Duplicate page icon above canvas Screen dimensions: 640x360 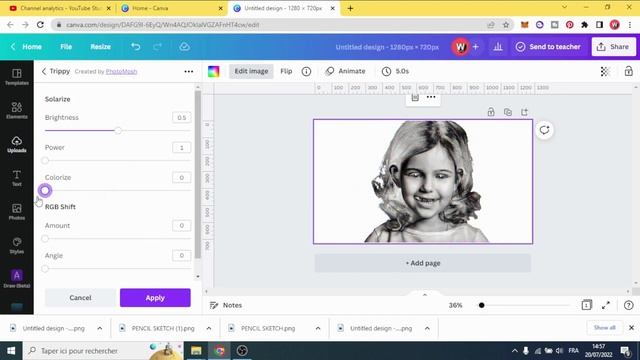[508, 112]
